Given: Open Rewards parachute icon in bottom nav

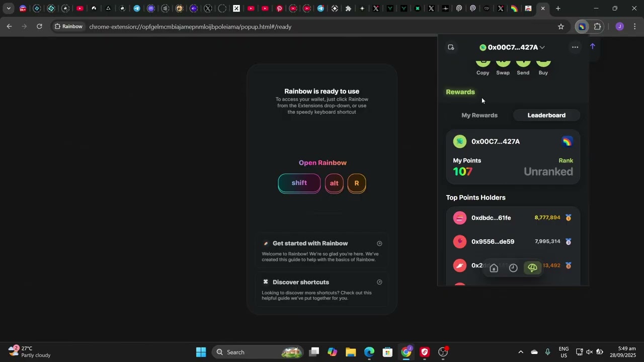Looking at the screenshot, I should coord(532,268).
